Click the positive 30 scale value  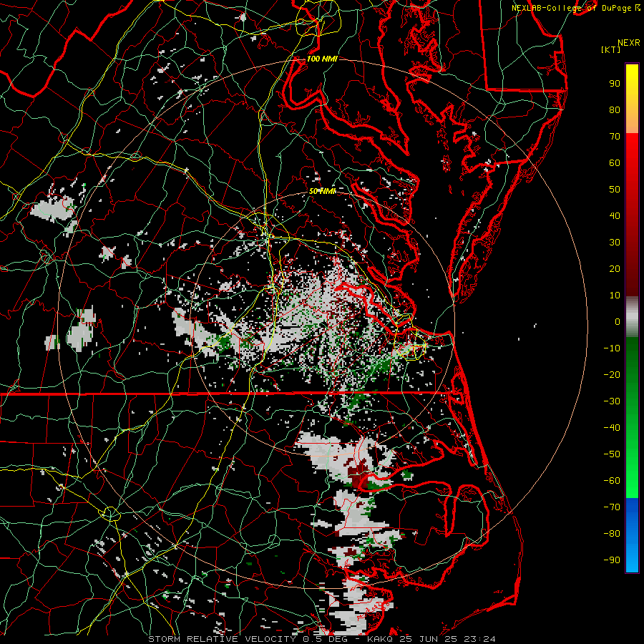(x=615, y=243)
